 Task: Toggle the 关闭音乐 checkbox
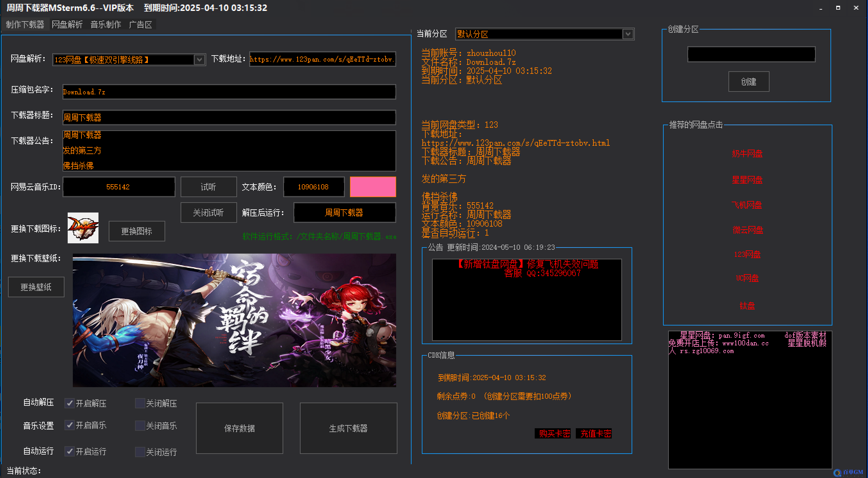click(x=140, y=425)
